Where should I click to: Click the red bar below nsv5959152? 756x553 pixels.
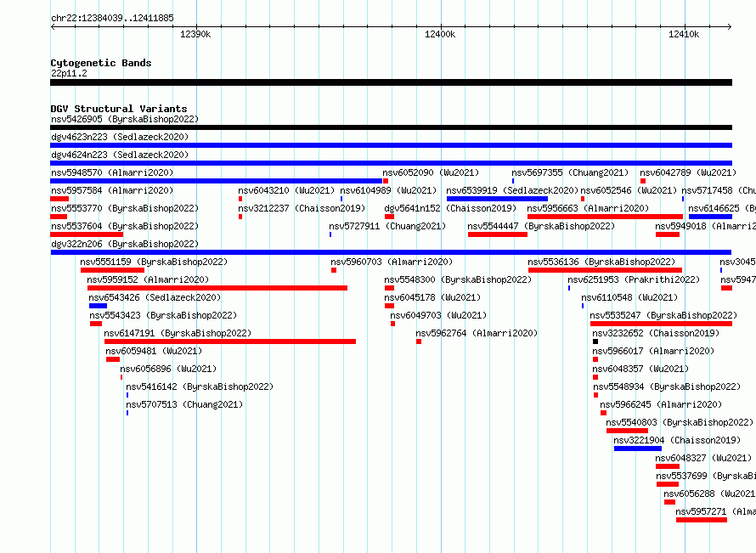click(x=217, y=288)
